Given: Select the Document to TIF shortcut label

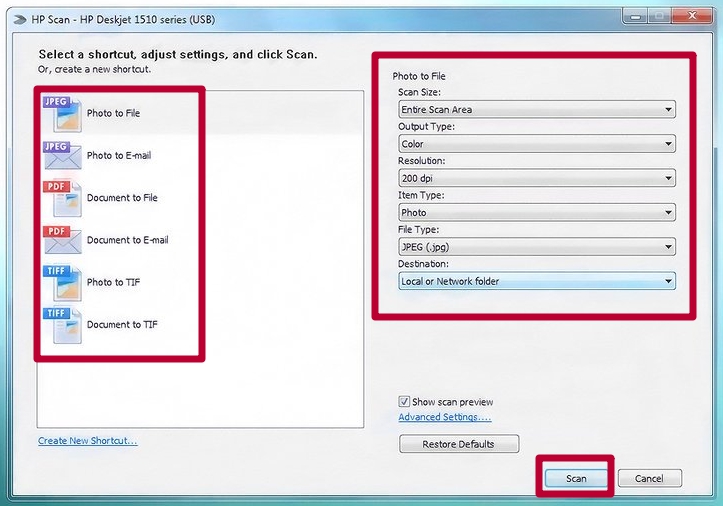Looking at the screenshot, I should [122, 325].
